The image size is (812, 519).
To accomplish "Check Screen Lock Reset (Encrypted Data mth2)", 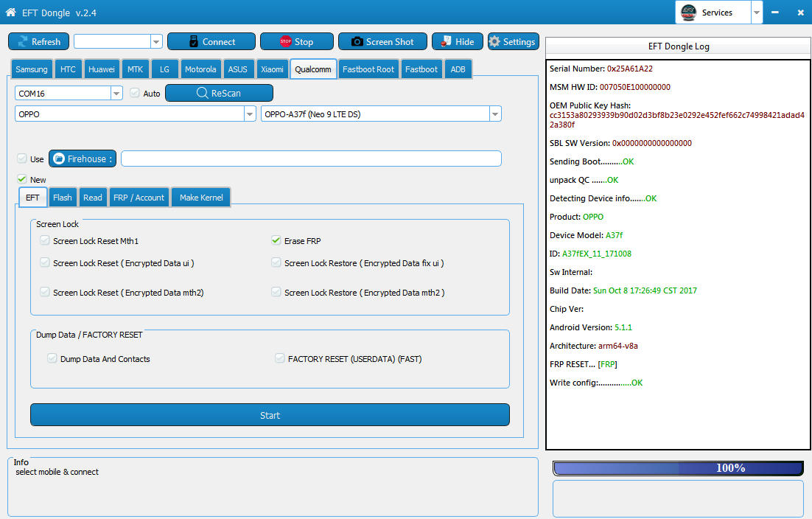I will click(45, 292).
